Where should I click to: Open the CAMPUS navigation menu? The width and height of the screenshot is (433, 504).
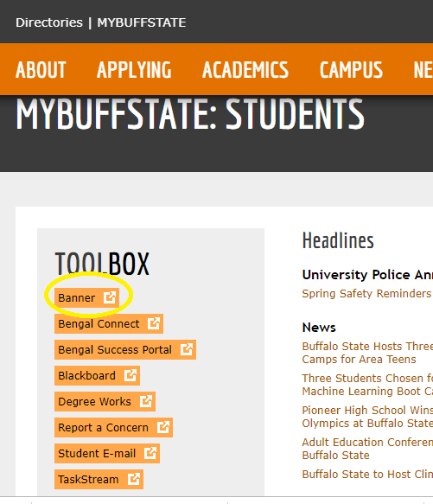tap(351, 70)
